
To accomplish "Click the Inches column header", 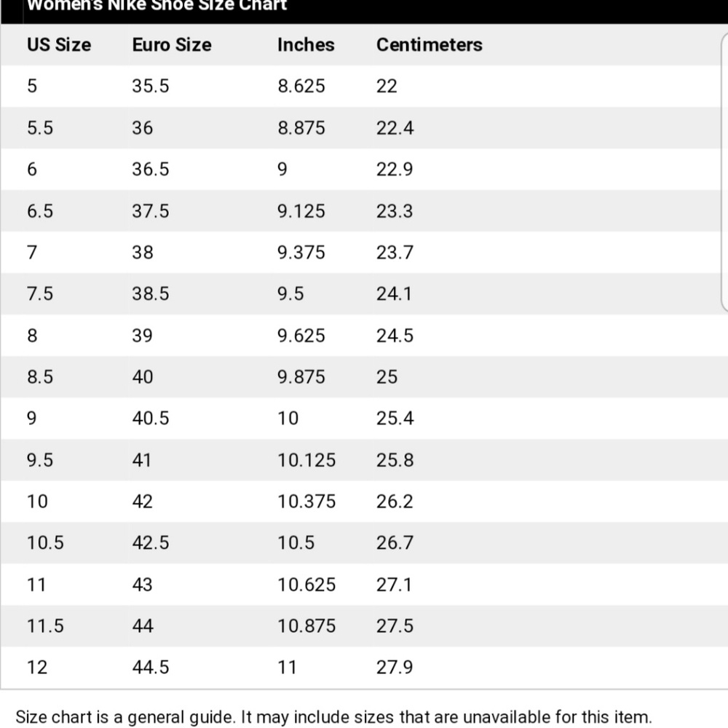I will (x=305, y=45).
